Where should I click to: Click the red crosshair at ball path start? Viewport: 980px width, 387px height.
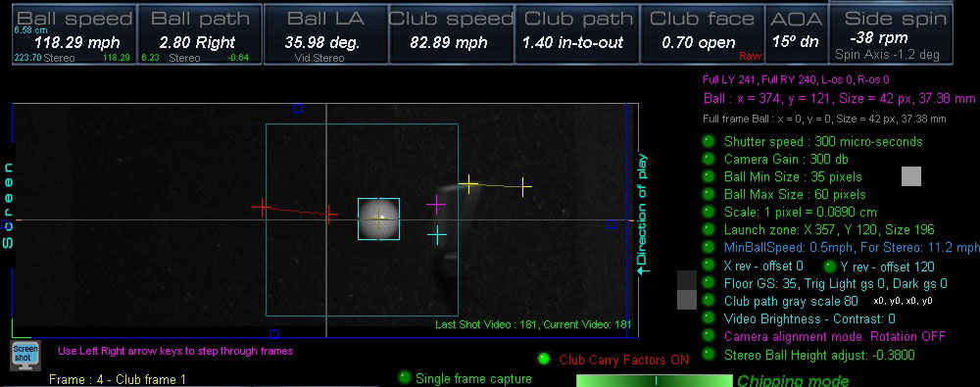[x=262, y=207]
